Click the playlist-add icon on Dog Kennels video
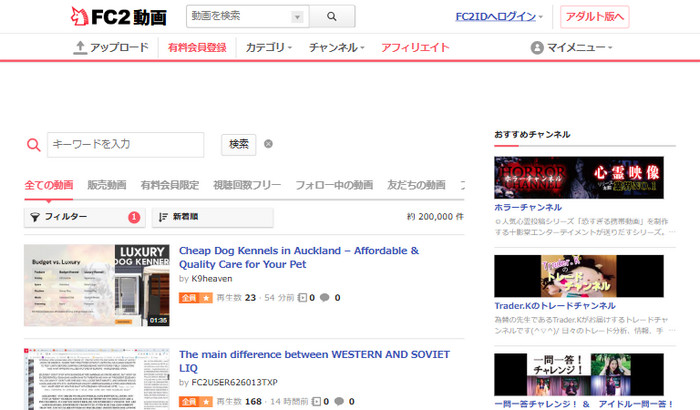Screen dimensions: 700x410 click(x=302, y=298)
